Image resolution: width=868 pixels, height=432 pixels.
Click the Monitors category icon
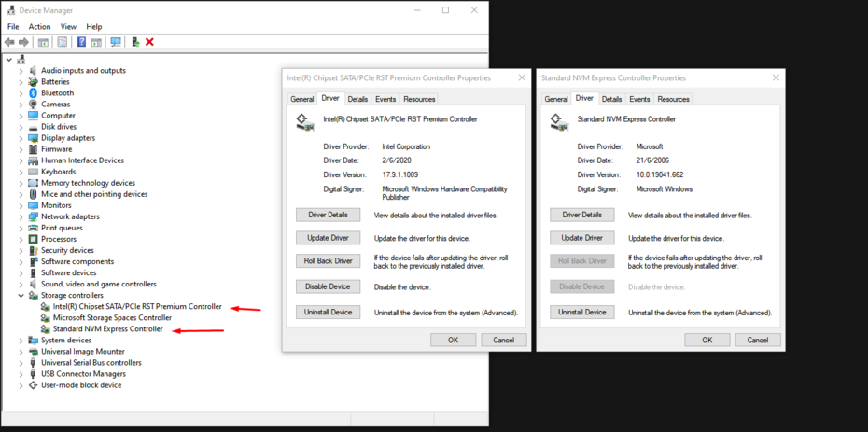pyautogui.click(x=33, y=205)
